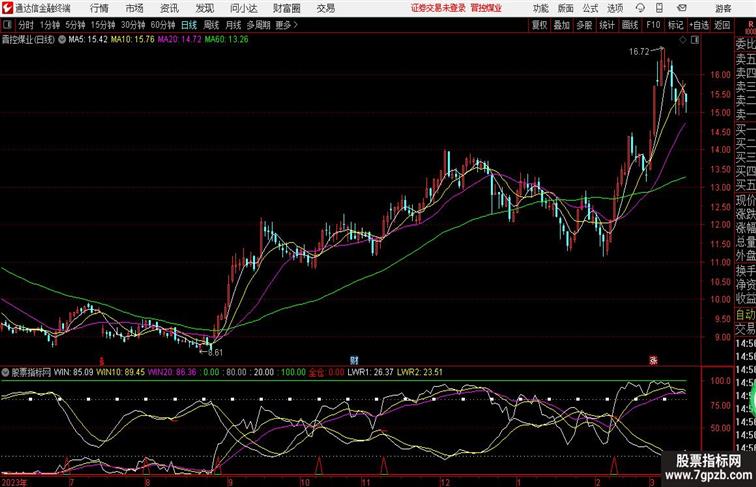Click the 返回 back button

(722, 25)
